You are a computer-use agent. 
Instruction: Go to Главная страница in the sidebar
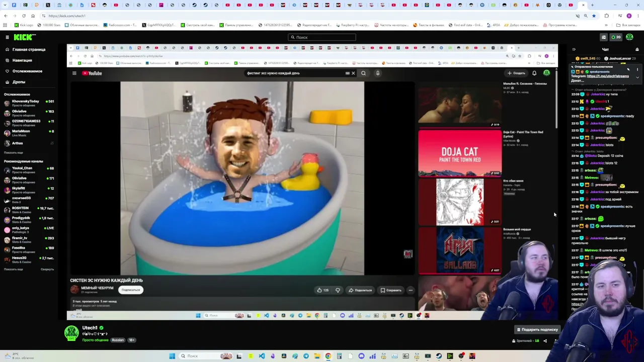[29, 50]
